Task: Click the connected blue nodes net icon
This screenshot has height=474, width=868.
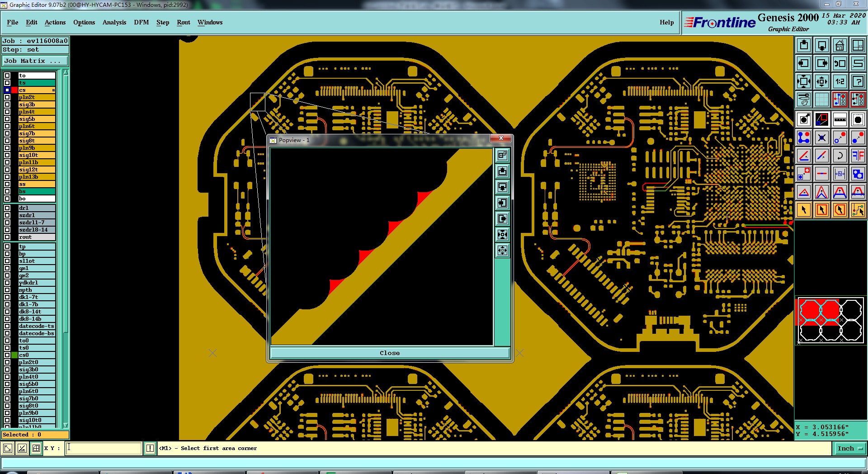Action: point(804,137)
